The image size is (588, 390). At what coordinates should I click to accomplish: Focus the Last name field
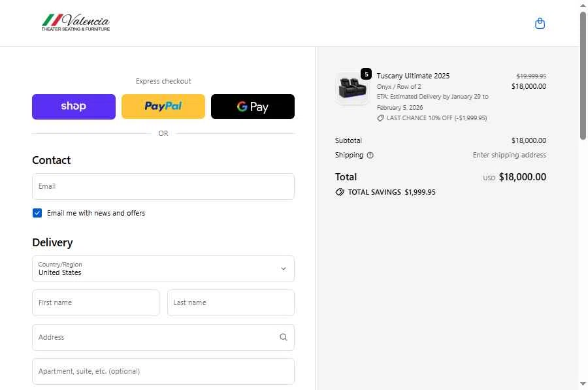tap(231, 302)
